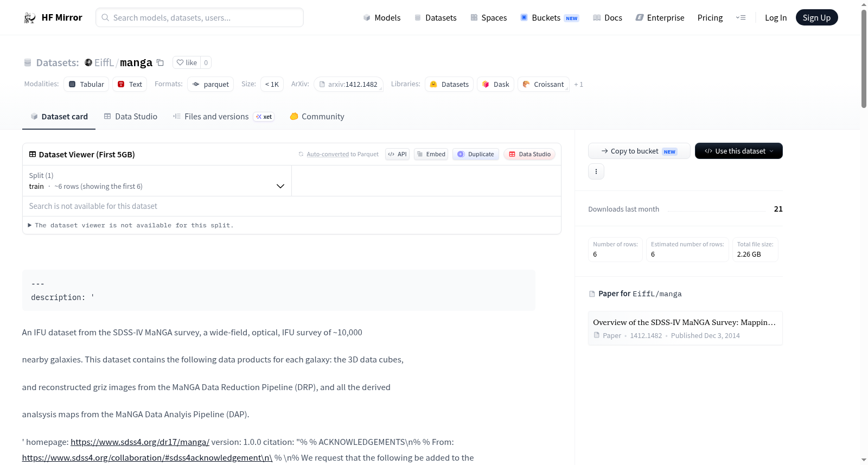Expand 'dataset viewer is not available' details
The image size is (868, 465).
point(131,225)
